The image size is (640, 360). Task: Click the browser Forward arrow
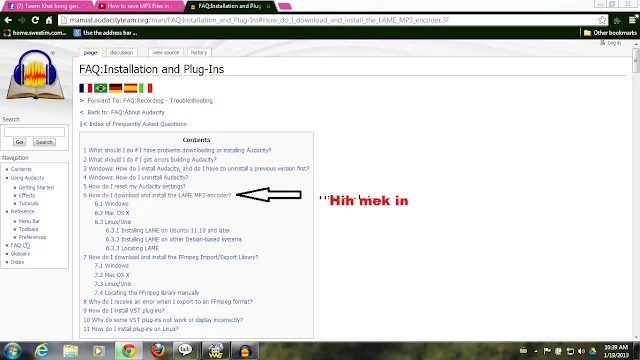pyautogui.click(x=22, y=20)
